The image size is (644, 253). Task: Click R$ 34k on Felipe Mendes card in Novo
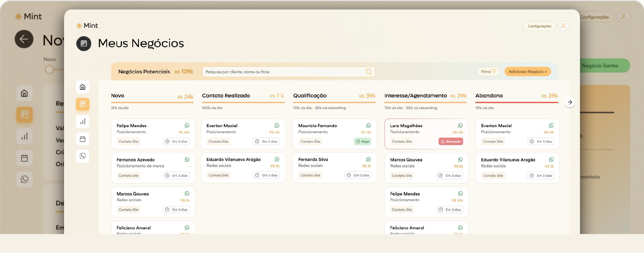pos(184,133)
